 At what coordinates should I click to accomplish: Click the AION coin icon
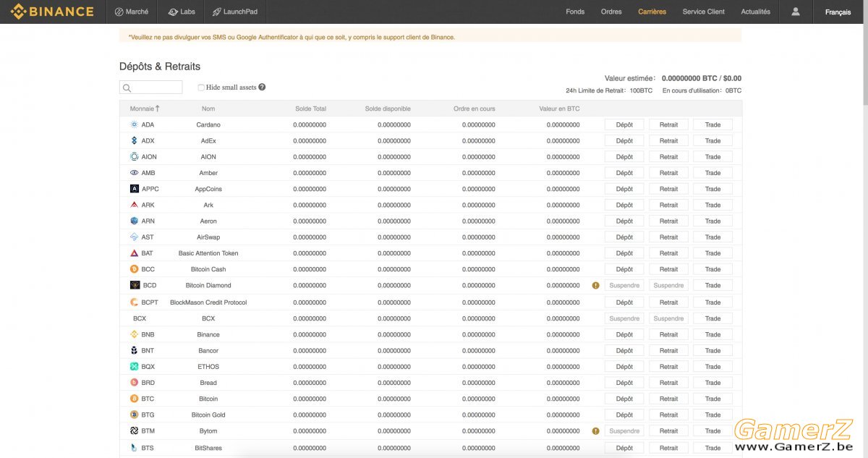coord(134,156)
